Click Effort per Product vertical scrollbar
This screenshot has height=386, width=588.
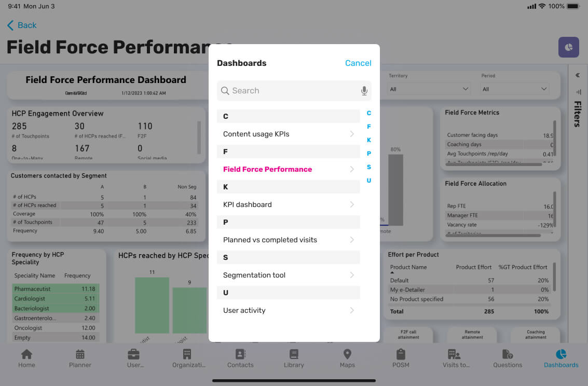554,277
